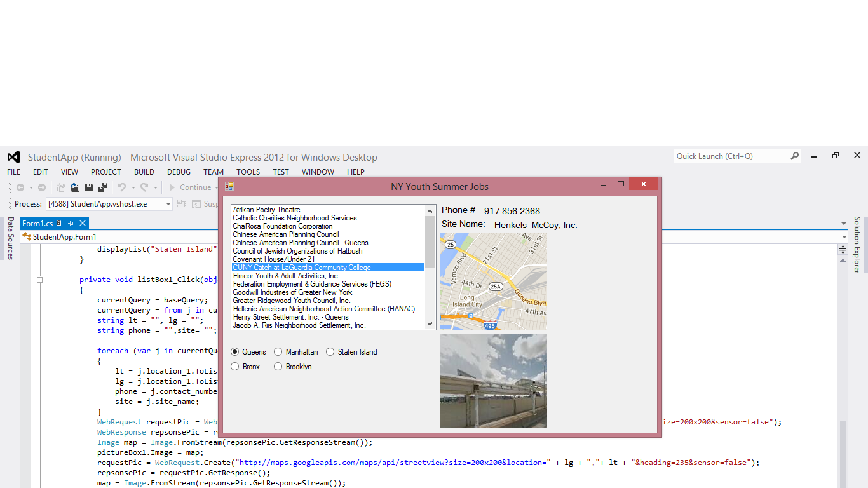The image size is (868, 488).
Task: Open the TEST menu
Action: click(x=281, y=172)
